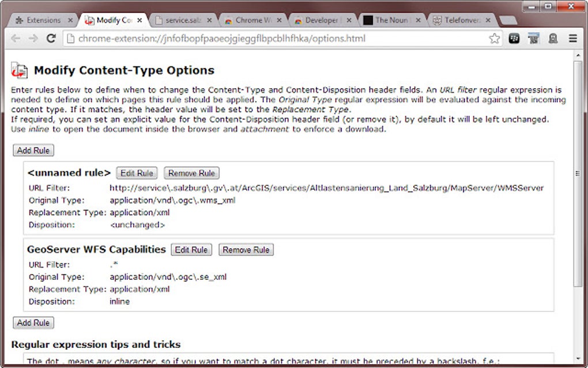Edit the GeoServer WFS Capabilities rule
Image resolution: width=588 pixels, height=368 pixels.
pos(191,250)
